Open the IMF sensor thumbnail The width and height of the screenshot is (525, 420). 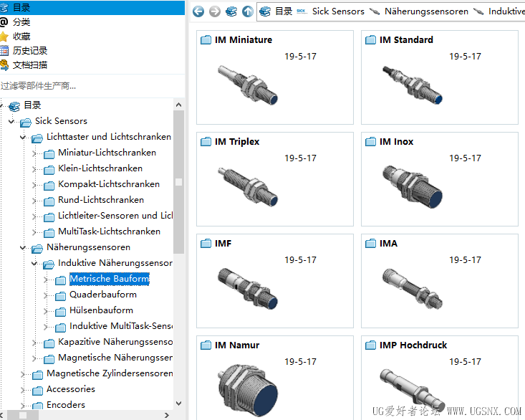pos(248,289)
